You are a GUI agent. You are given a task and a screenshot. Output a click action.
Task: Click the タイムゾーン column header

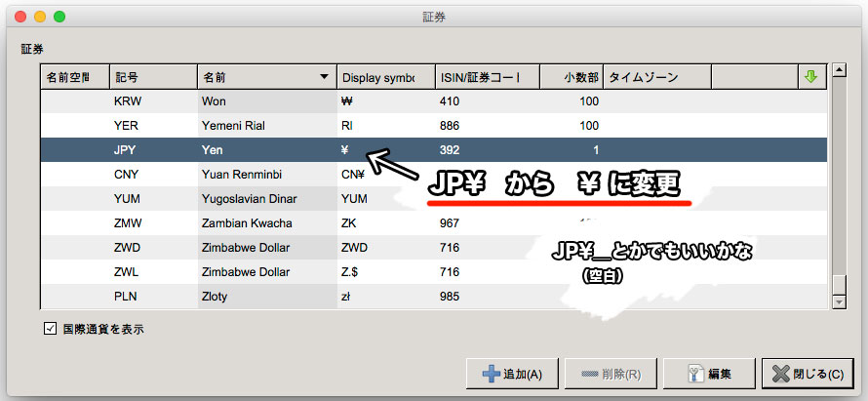[656, 77]
